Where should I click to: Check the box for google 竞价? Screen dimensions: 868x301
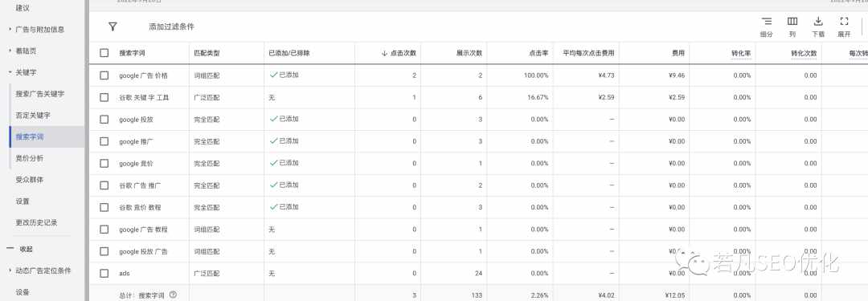pos(104,163)
